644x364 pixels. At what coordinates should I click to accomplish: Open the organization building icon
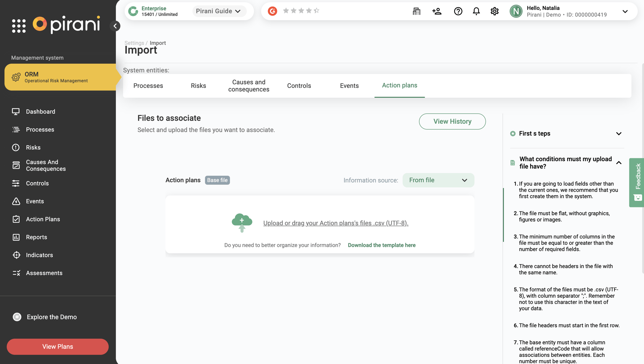coord(417,11)
